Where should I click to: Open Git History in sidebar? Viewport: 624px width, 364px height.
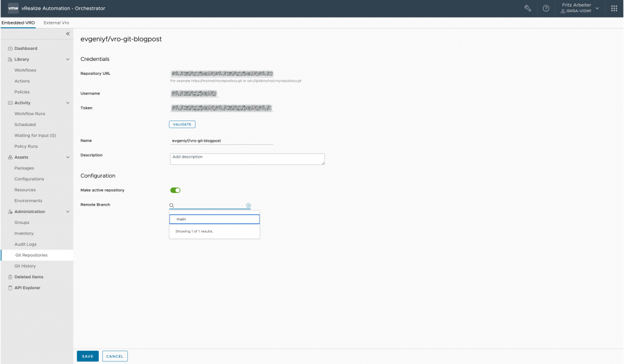tap(25, 266)
